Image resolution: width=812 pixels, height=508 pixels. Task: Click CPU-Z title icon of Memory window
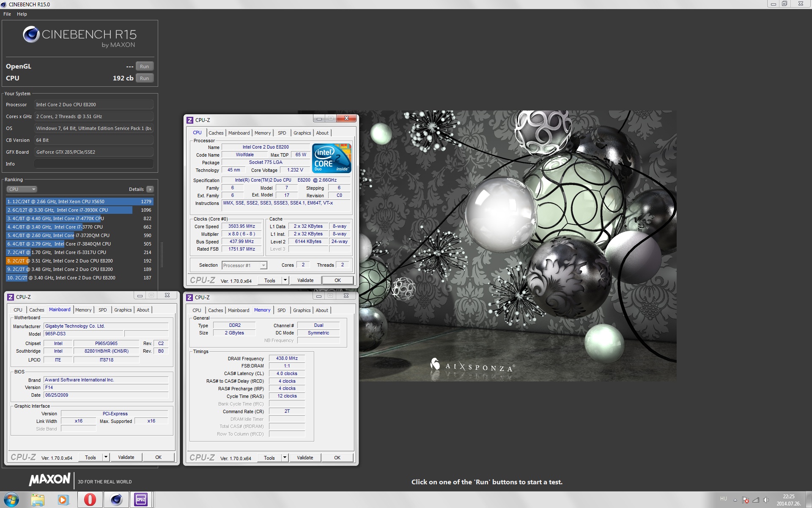tap(189, 298)
